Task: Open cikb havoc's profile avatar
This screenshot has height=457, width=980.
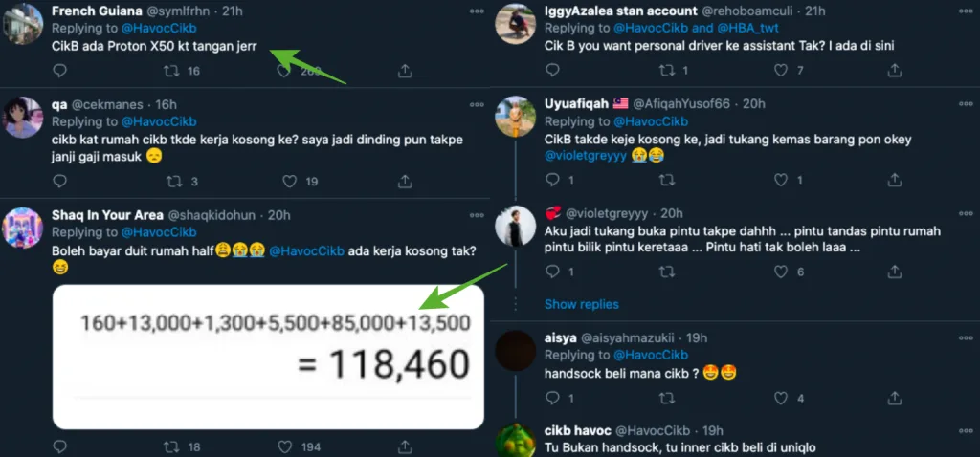Action: click(515, 440)
